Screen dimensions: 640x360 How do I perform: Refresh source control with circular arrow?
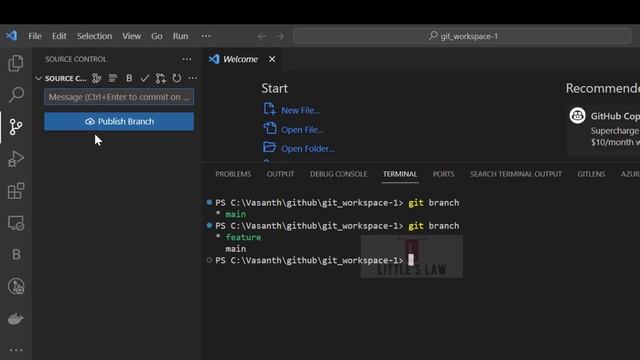coord(176,78)
